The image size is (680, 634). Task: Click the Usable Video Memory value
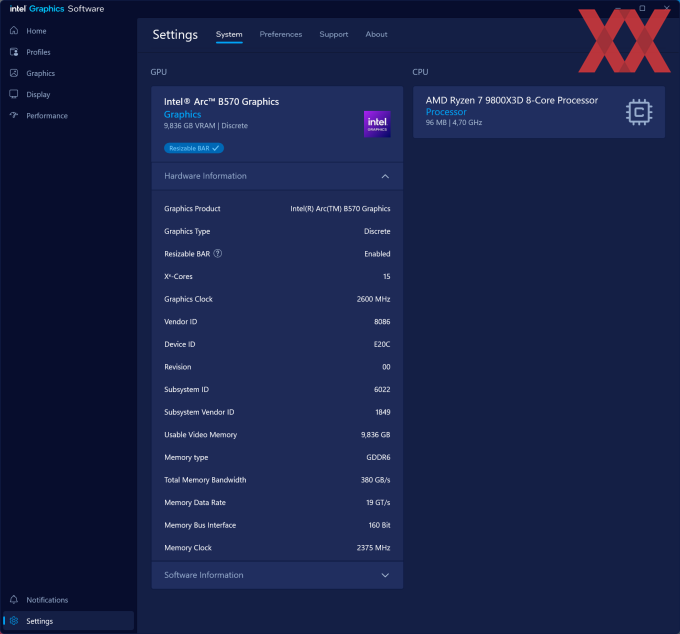click(375, 435)
